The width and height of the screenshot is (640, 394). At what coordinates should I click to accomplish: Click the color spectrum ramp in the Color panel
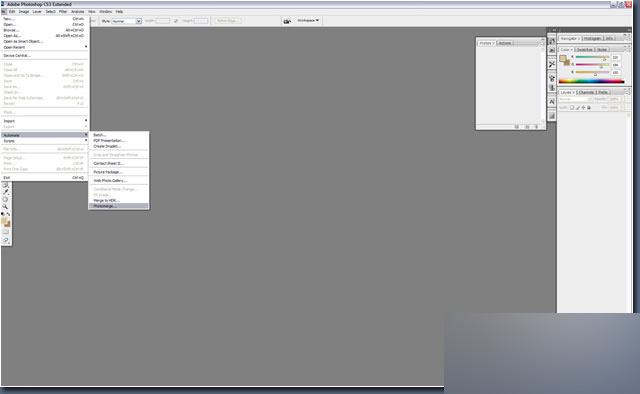tap(591, 81)
